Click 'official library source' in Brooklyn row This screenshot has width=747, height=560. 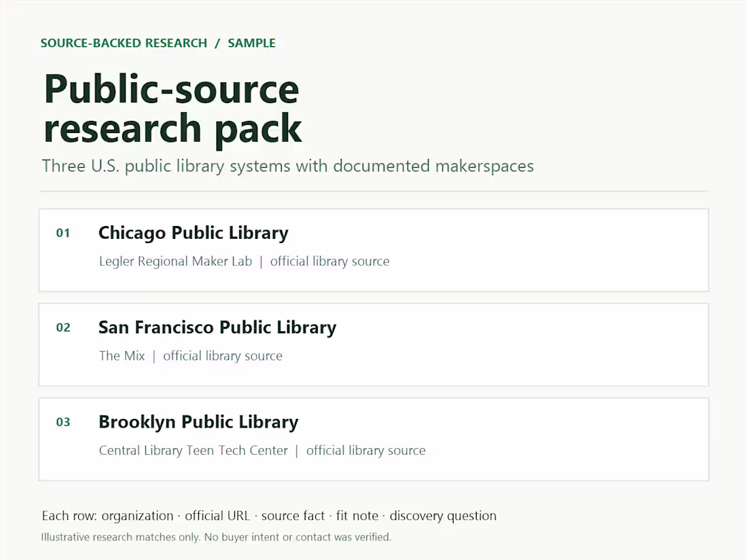coord(366,451)
